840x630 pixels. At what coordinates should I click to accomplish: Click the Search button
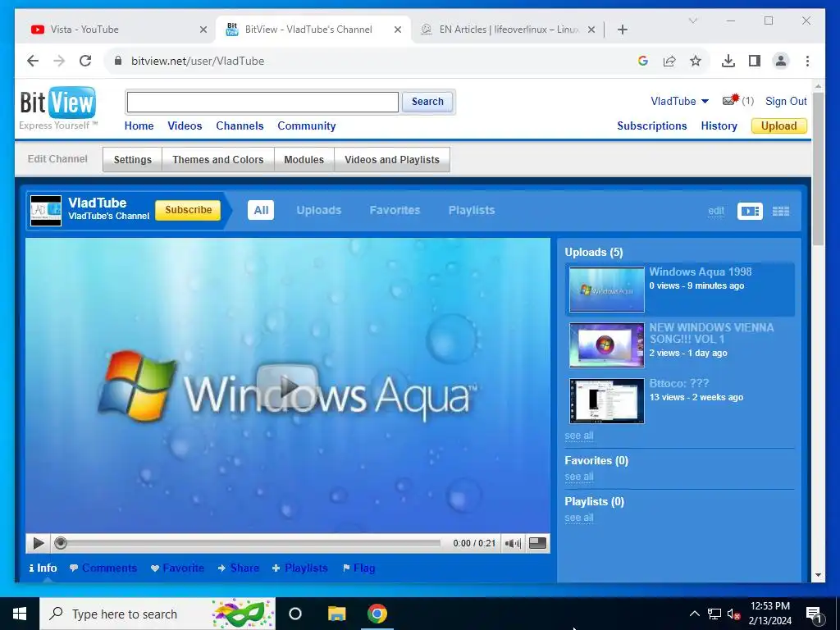click(x=427, y=102)
